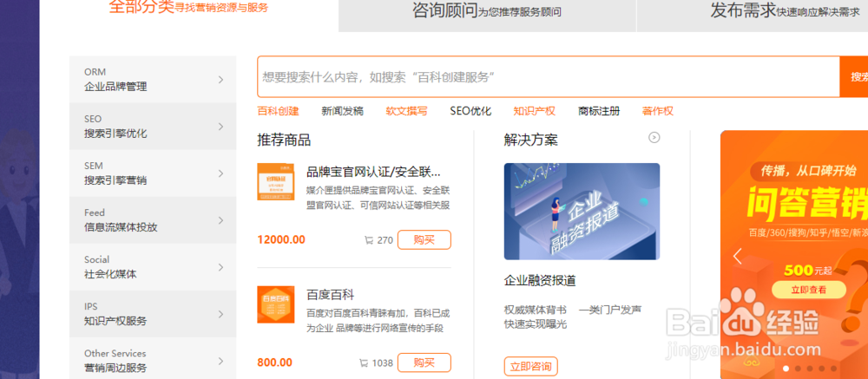Click the cart icon beside 1038
This screenshot has height=379, width=868.
click(x=364, y=363)
